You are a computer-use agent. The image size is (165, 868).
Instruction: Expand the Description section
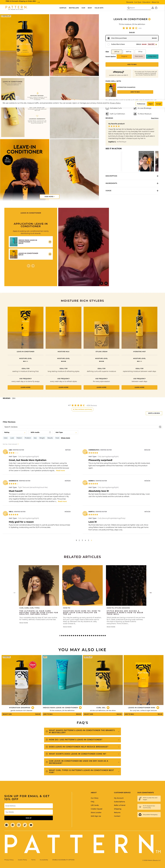(132, 176)
